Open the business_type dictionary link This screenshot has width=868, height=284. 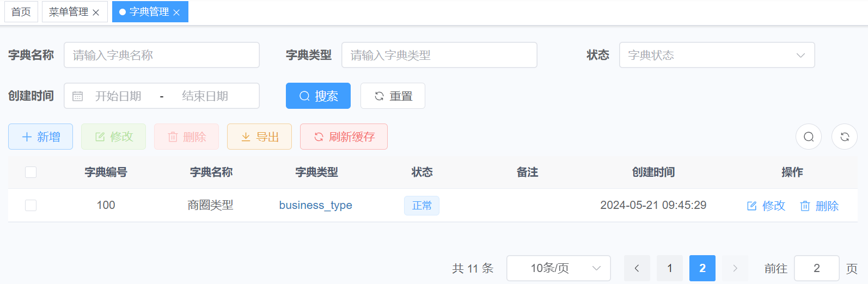[315, 205]
